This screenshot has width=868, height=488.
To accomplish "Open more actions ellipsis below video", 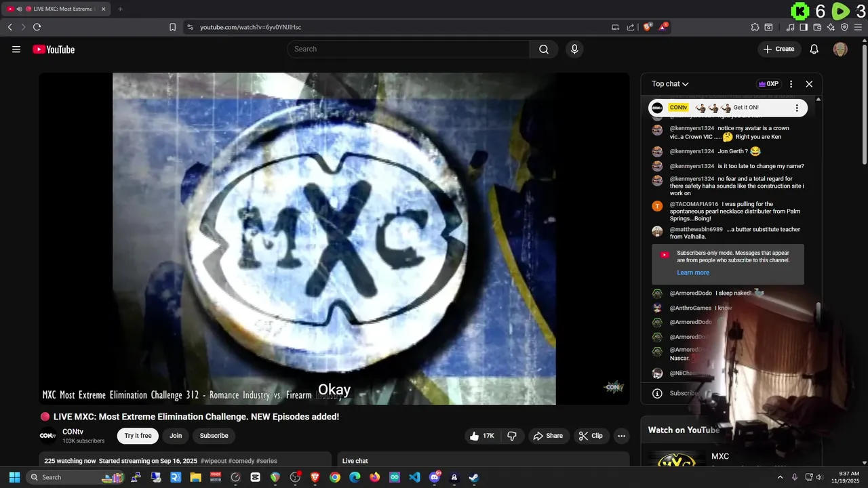I will click(x=621, y=436).
